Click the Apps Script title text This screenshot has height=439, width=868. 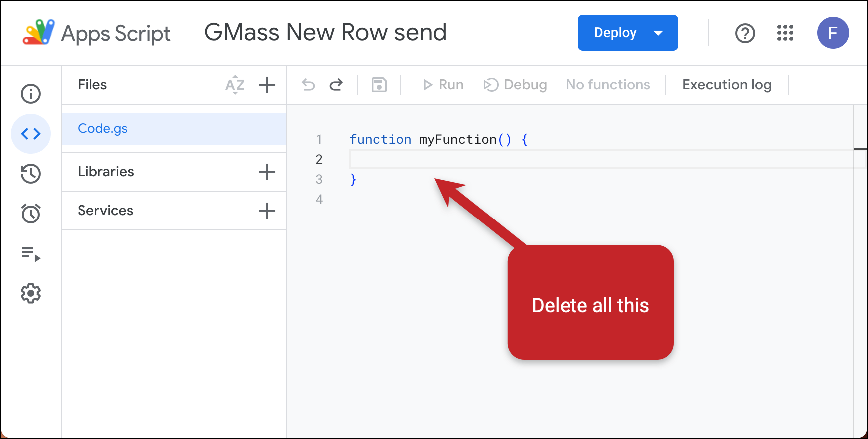[x=116, y=34]
